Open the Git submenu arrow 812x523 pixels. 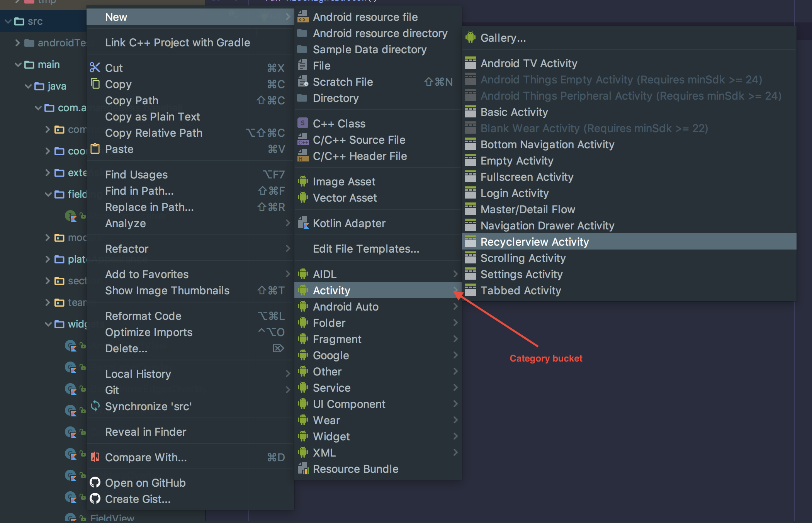(x=288, y=390)
